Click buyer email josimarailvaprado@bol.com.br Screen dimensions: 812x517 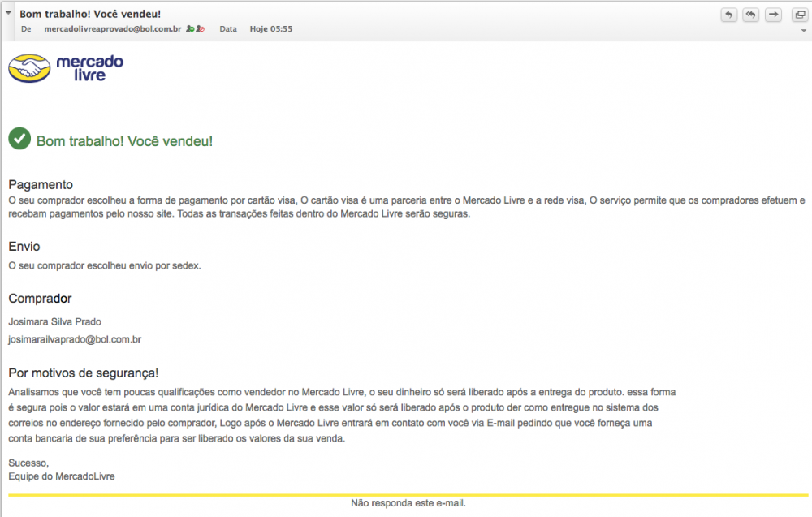(75, 339)
